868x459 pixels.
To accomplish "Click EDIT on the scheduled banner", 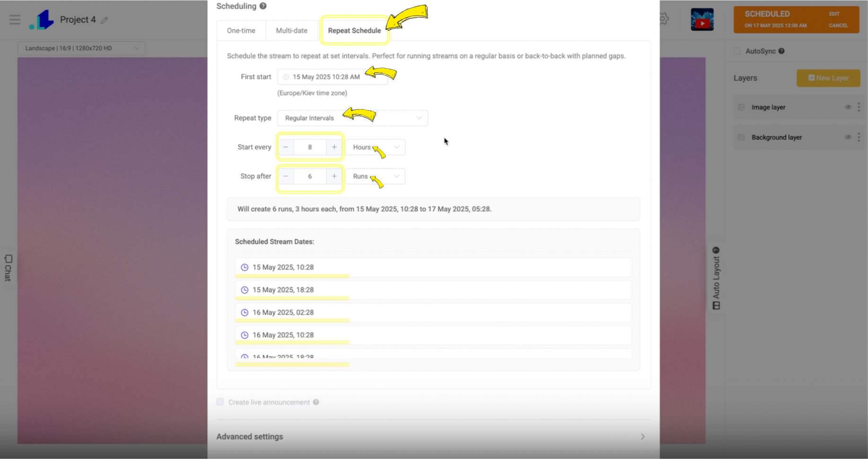I will 834,14.
